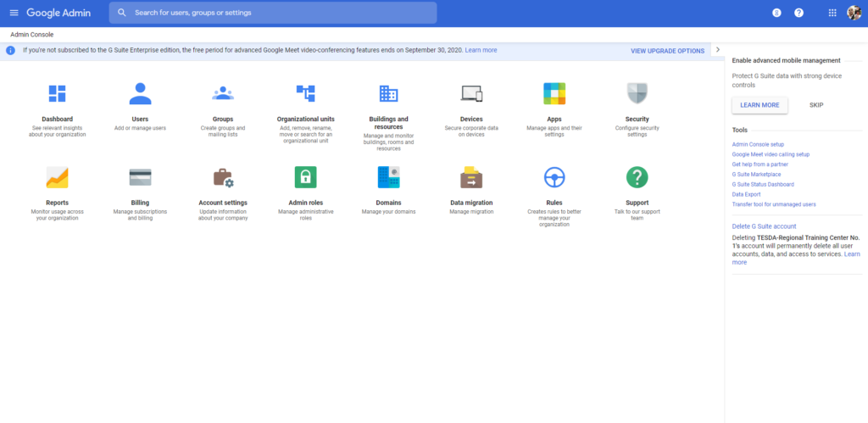Click the Security title label
868x423 pixels.
pyautogui.click(x=637, y=119)
